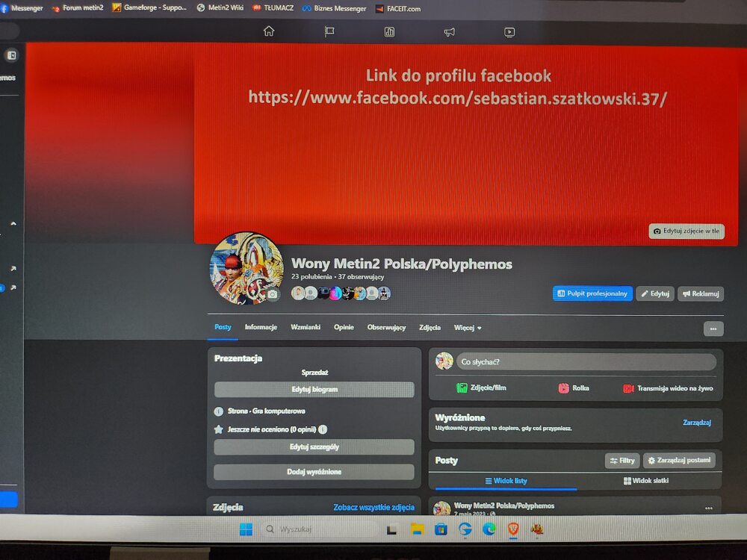Click the camera icon on profile picture
The image size is (747, 560).
pos(273,294)
